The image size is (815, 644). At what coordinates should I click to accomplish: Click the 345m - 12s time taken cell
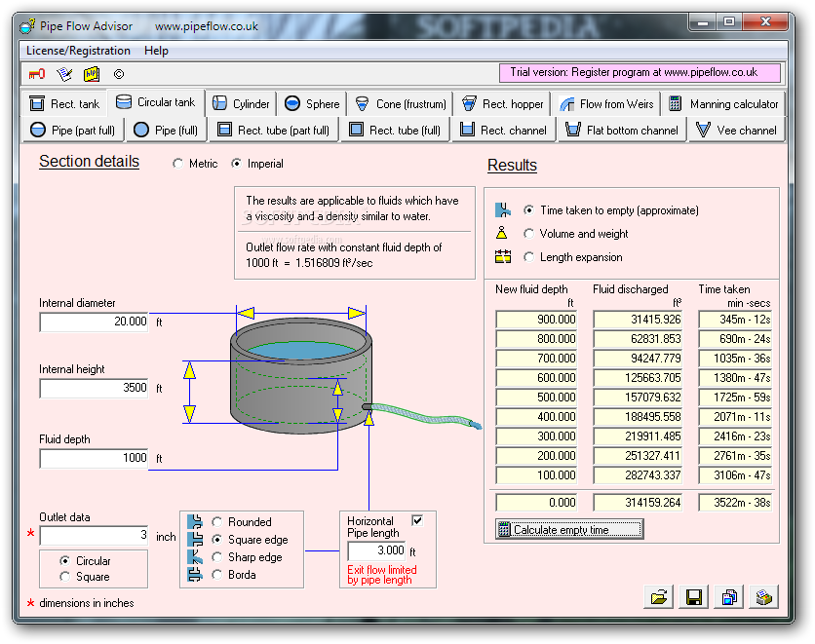click(x=735, y=320)
